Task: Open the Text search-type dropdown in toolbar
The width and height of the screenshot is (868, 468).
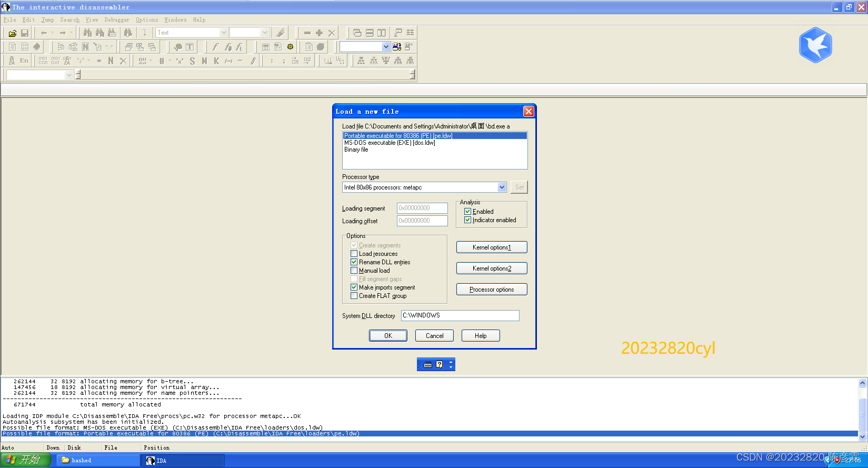Action: point(224,33)
